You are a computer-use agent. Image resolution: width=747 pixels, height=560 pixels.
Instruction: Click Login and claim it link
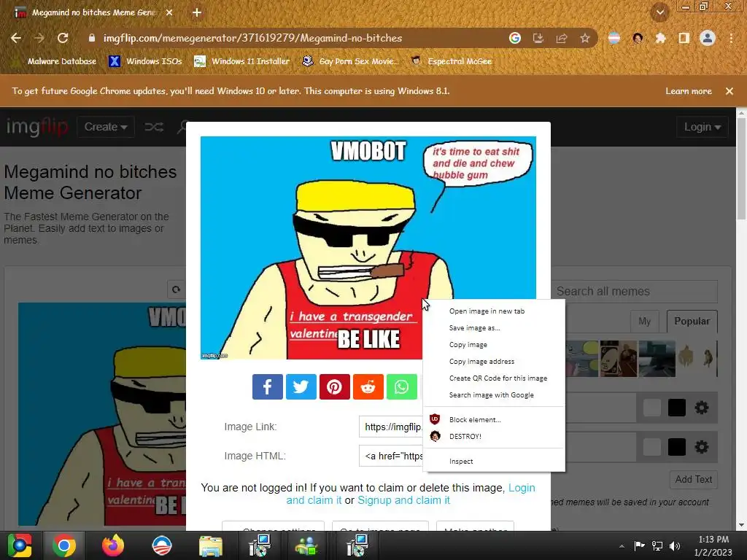pos(411,494)
